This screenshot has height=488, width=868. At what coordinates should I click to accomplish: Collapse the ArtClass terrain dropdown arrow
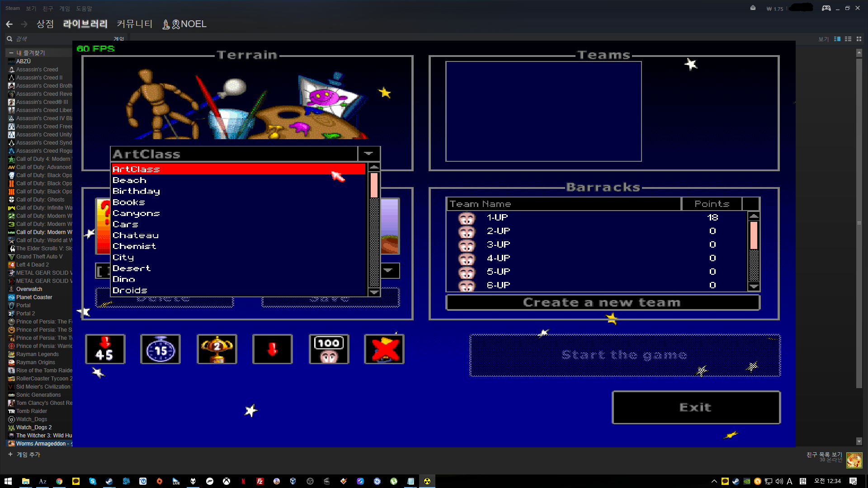[x=368, y=154]
